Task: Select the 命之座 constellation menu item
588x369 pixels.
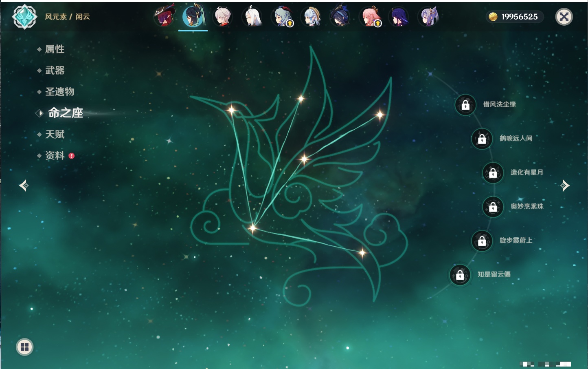Action: [x=65, y=113]
